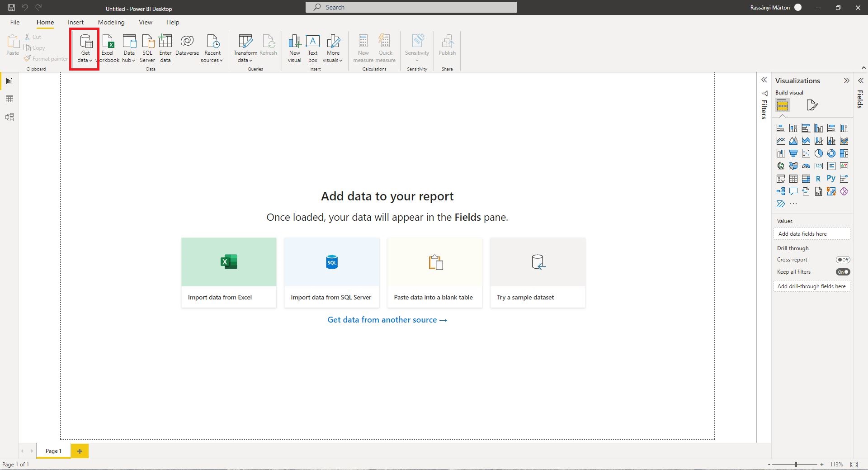Toggle Cross-report drill through switch
This screenshot has width=868, height=470.
click(x=843, y=260)
